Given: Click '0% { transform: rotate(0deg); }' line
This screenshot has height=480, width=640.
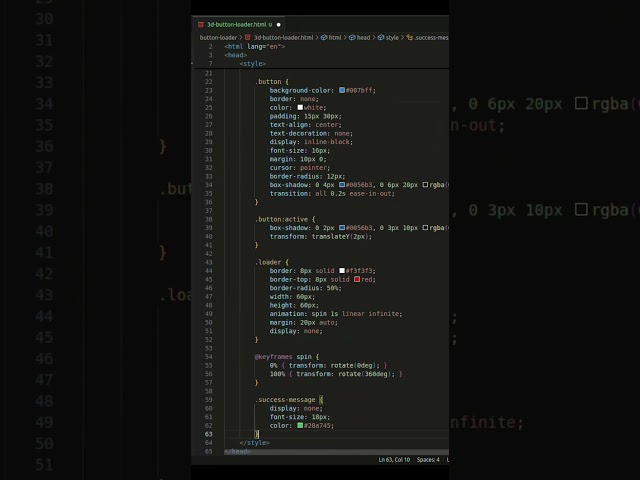Looking at the screenshot, I should pyautogui.click(x=328, y=365).
